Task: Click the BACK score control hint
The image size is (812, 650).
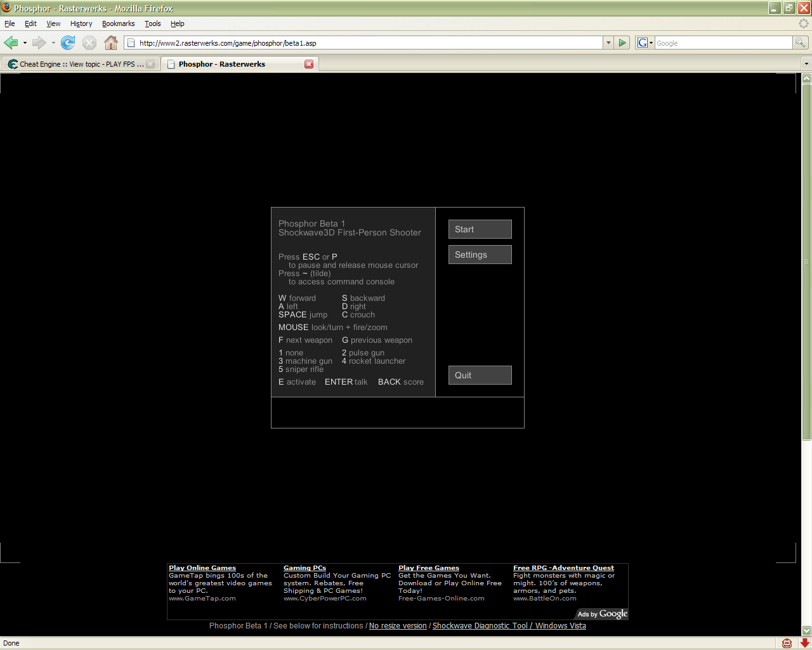Action: [401, 382]
